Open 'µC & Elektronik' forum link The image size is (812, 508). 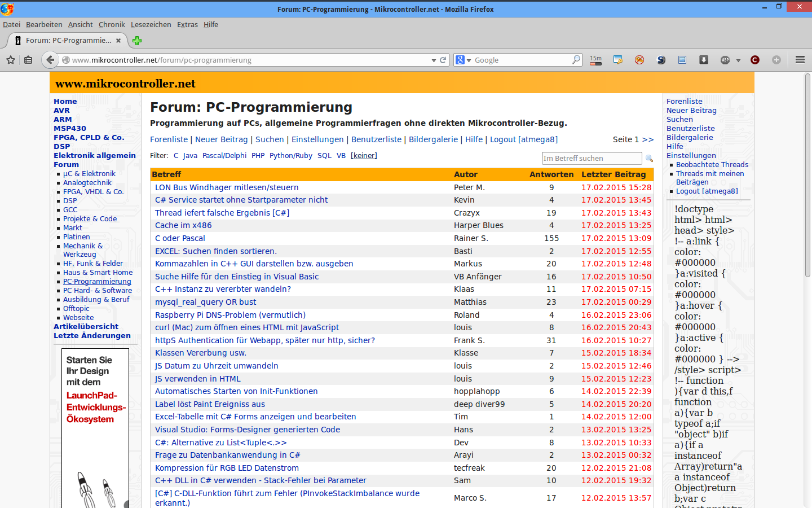(x=89, y=174)
